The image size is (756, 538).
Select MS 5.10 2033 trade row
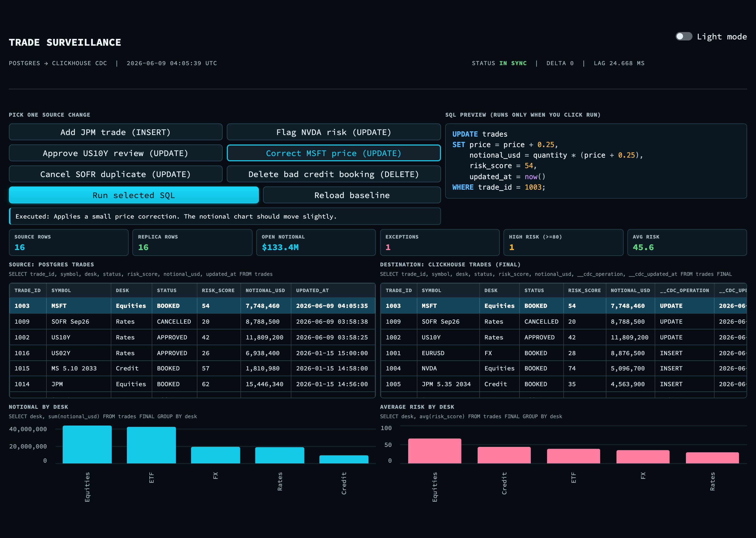[x=192, y=368]
